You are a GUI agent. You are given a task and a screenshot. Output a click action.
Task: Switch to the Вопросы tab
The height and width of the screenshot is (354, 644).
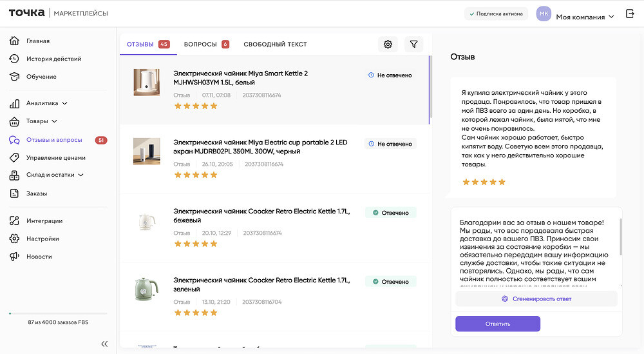tap(205, 44)
